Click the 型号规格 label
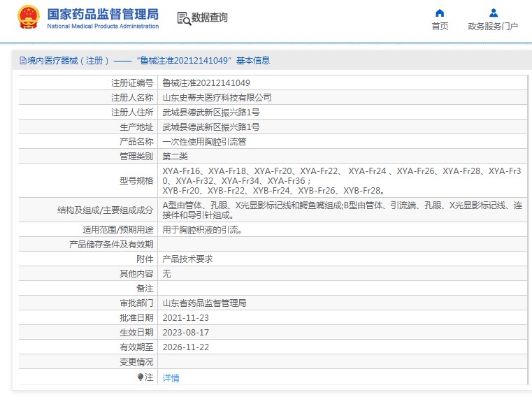The image size is (532, 397). (x=136, y=181)
